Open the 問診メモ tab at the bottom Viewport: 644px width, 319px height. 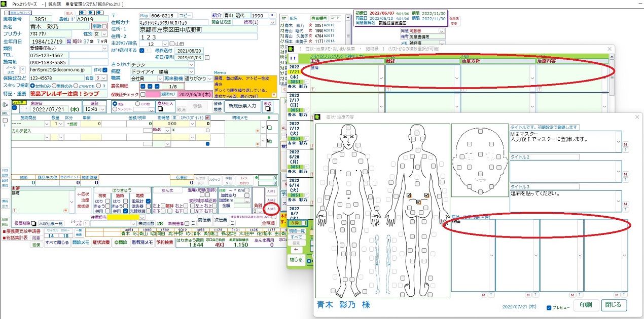(x=80, y=243)
